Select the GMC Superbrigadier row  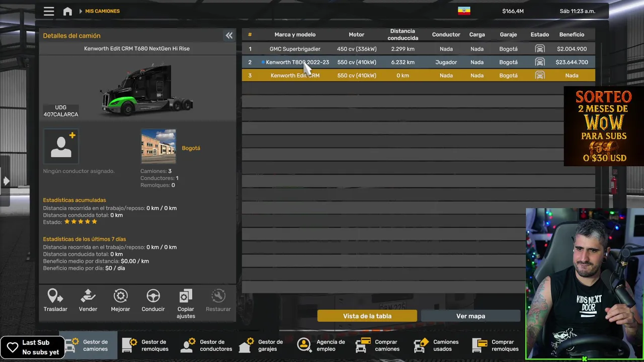tap(419, 49)
